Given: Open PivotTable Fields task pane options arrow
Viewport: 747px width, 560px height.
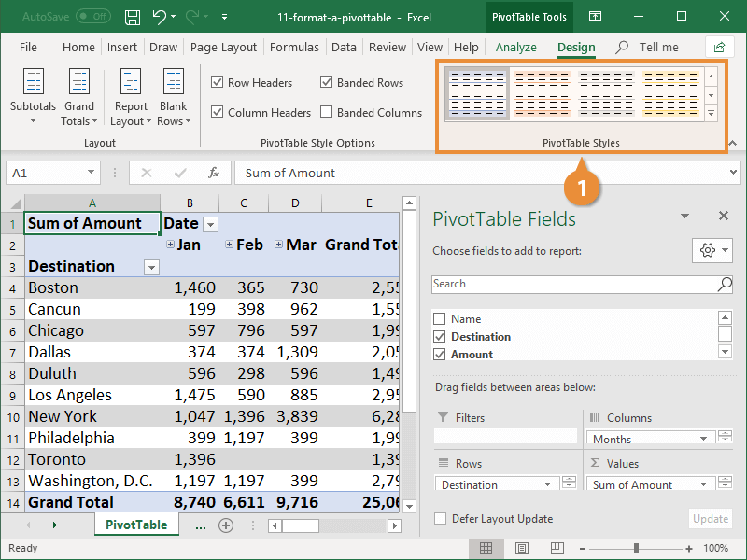Looking at the screenshot, I should (x=684, y=217).
